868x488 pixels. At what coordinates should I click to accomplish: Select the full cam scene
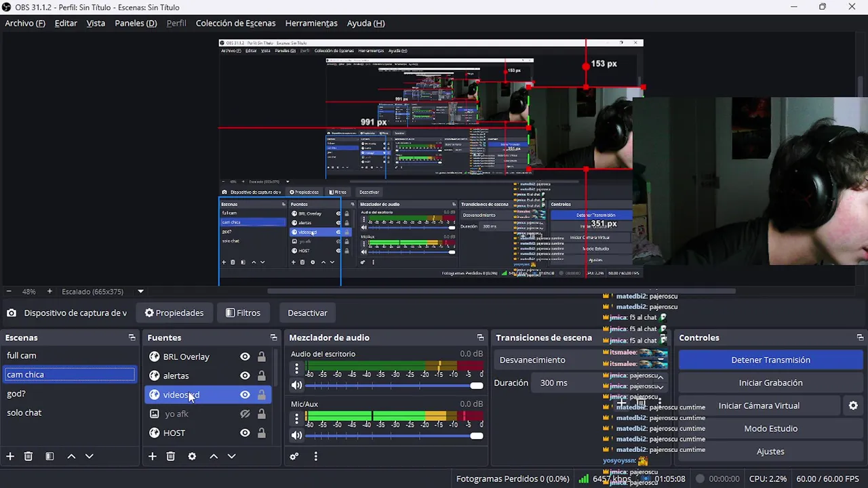(x=70, y=355)
